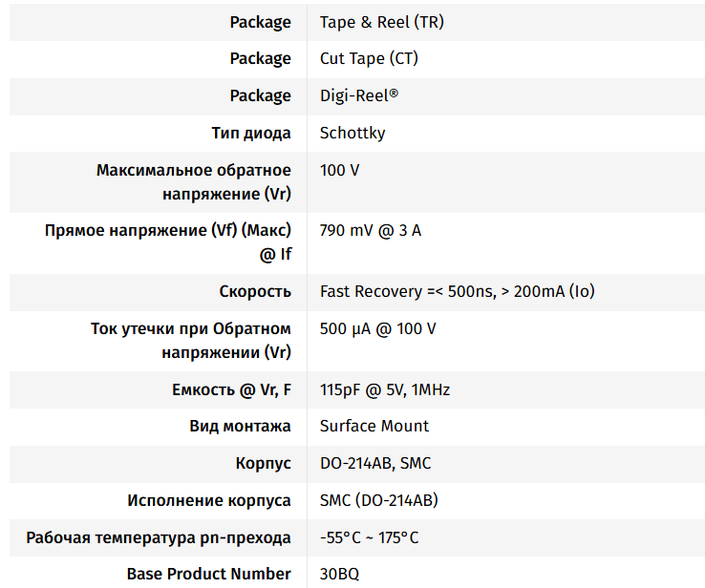Click the 'Ток утечки при Обратном напряжении' label

click(x=191, y=340)
